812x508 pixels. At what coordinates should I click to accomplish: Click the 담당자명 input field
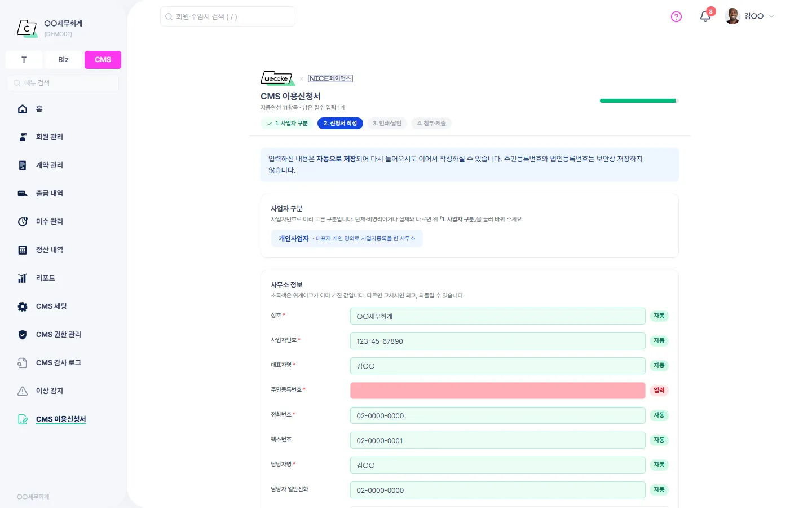[x=497, y=465]
